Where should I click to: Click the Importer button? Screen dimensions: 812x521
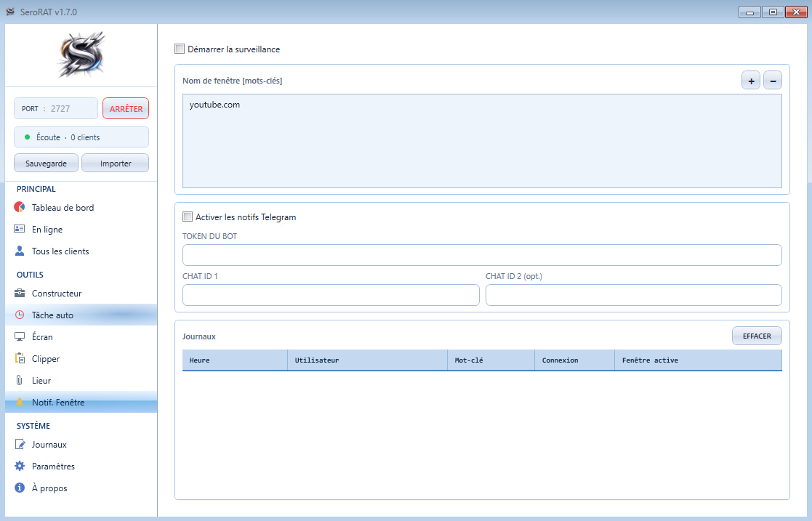click(x=116, y=163)
